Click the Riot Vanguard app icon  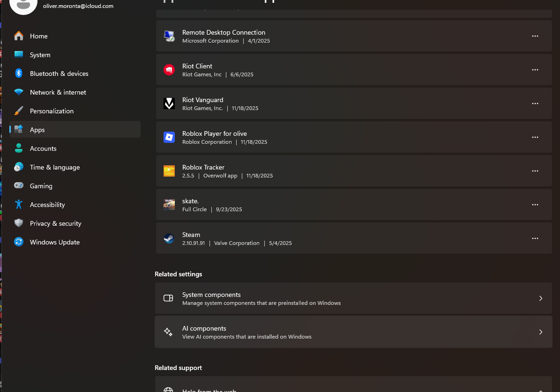169,104
